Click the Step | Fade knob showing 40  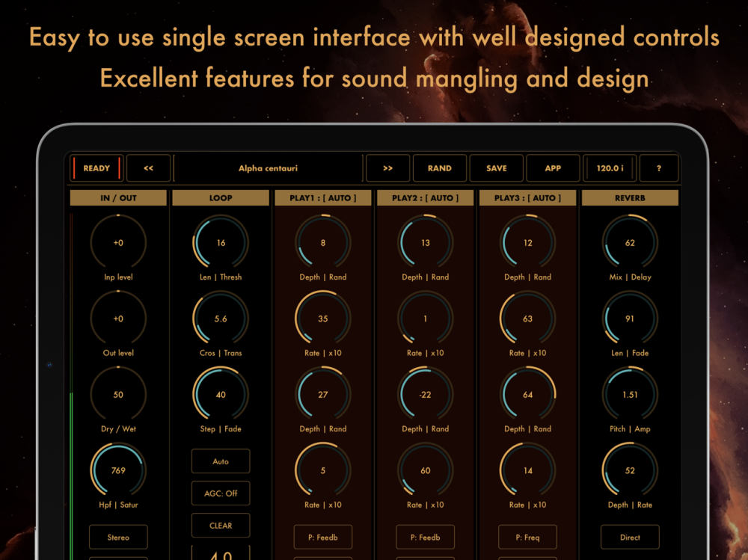point(221,395)
